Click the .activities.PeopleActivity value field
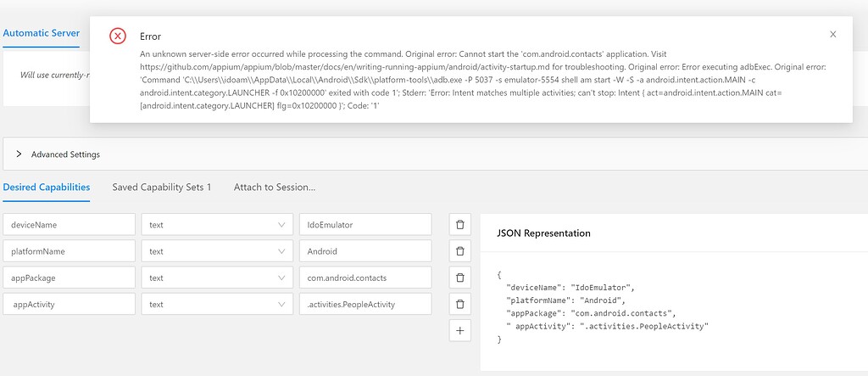Viewport: 868px width, 376px height. coord(365,304)
